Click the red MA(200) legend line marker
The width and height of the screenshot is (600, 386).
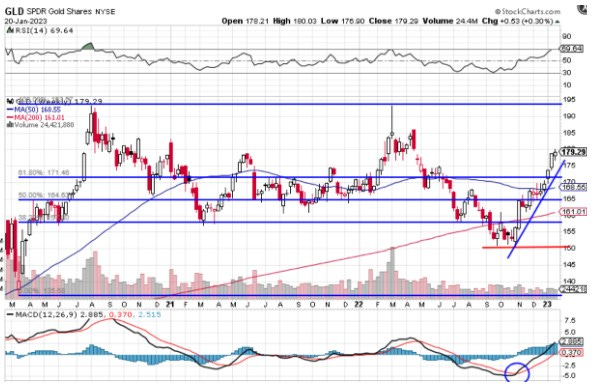[x=10, y=117]
